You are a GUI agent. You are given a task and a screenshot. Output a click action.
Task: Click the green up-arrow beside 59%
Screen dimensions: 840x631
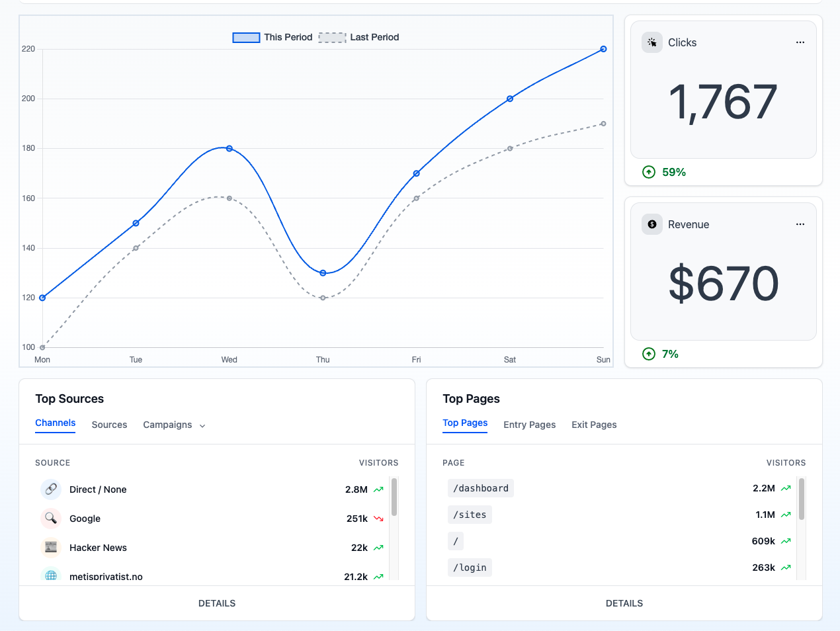click(649, 172)
